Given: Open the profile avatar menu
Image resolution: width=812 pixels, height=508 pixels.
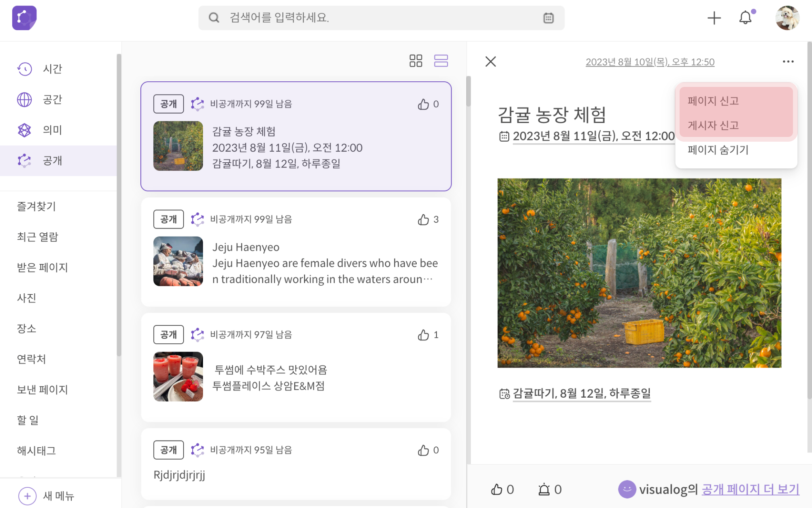Looking at the screenshot, I should [x=787, y=18].
